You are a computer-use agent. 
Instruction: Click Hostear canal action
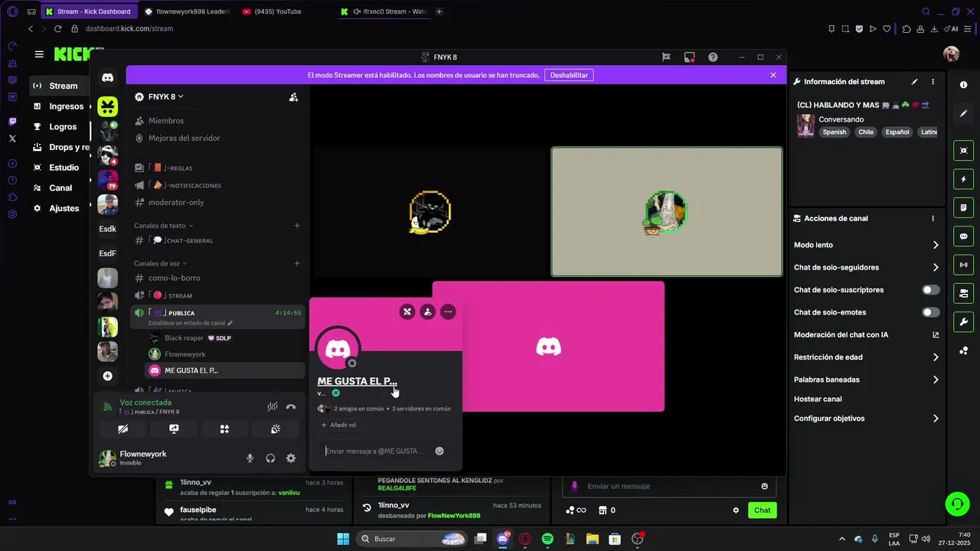pos(818,399)
